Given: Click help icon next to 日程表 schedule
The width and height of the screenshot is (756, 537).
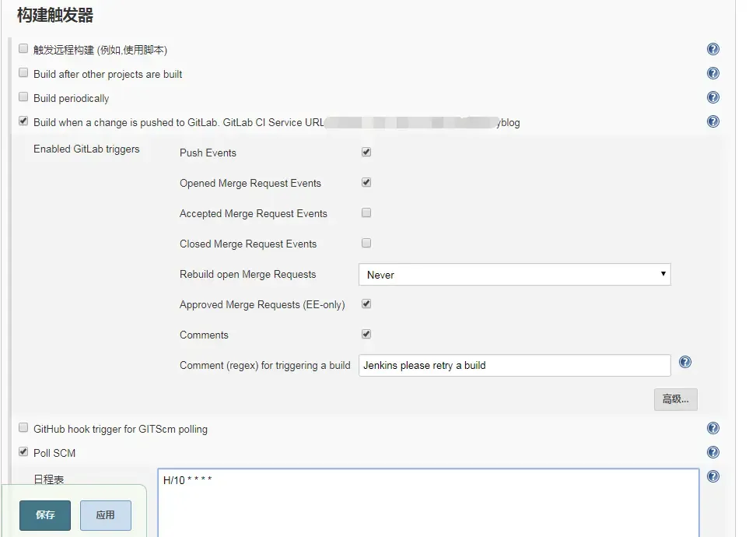Looking at the screenshot, I should (x=713, y=477).
